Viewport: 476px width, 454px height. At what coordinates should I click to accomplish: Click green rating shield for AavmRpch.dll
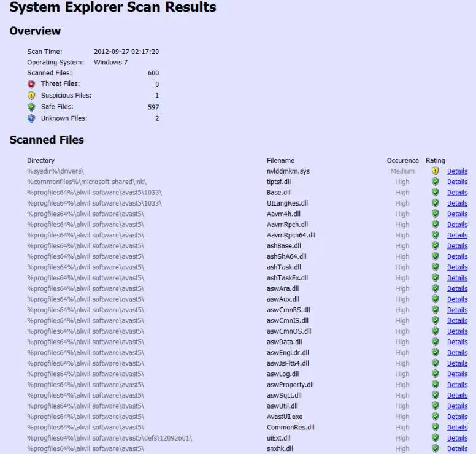point(435,225)
